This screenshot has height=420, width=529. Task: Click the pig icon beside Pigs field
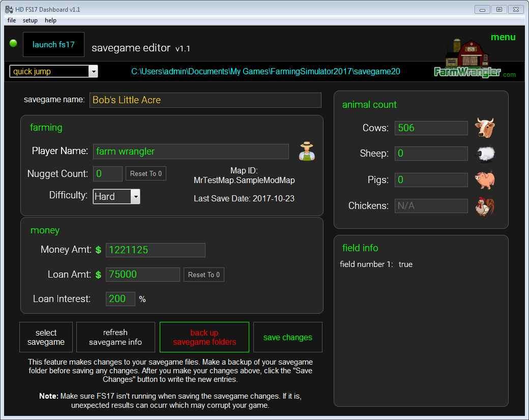(x=485, y=179)
